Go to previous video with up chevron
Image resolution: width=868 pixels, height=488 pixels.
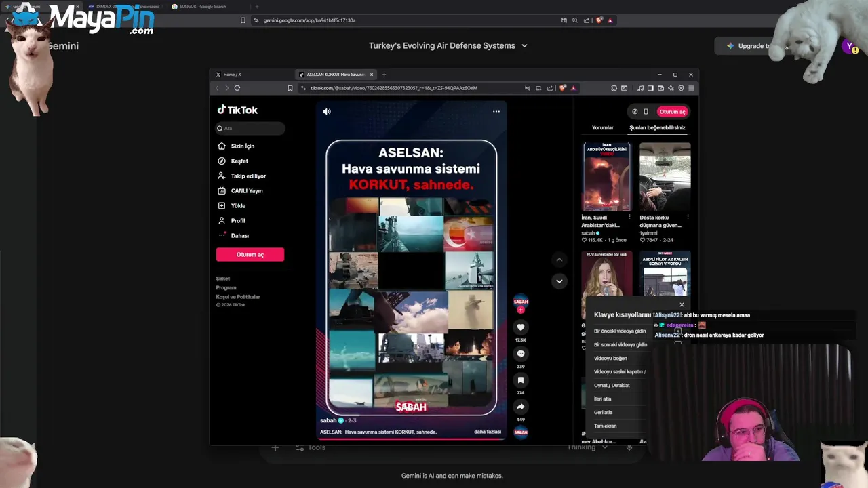click(x=559, y=260)
